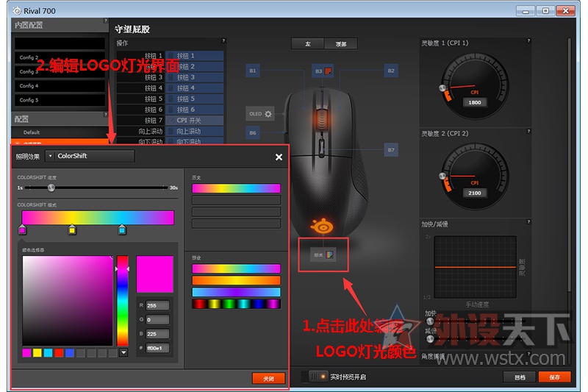Click the CPI 2 dial knob

[x=442, y=176]
